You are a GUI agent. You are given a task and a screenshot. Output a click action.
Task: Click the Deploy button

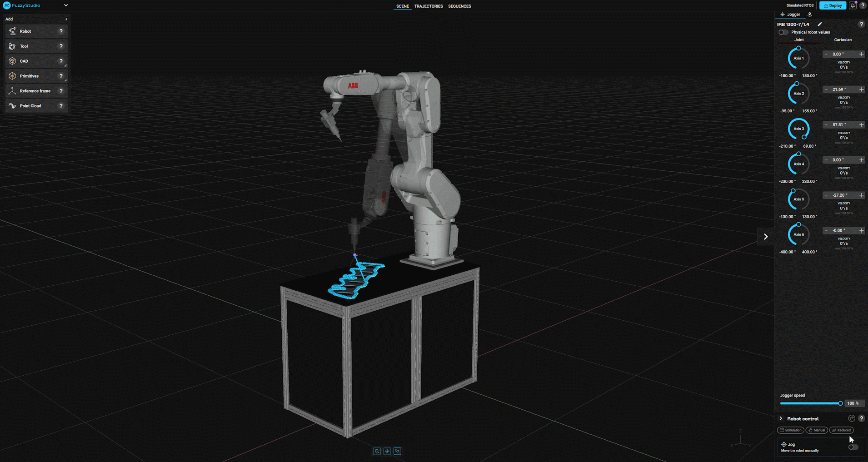[x=833, y=5]
